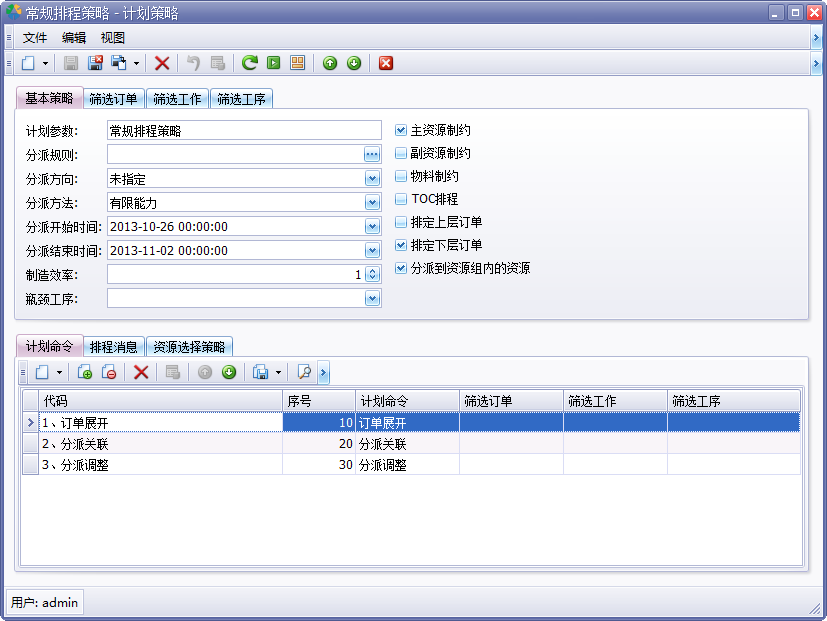Uncheck the 排定下层订单 checkbox
Viewport: 827px width, 621px height.
tap(401, 245)
